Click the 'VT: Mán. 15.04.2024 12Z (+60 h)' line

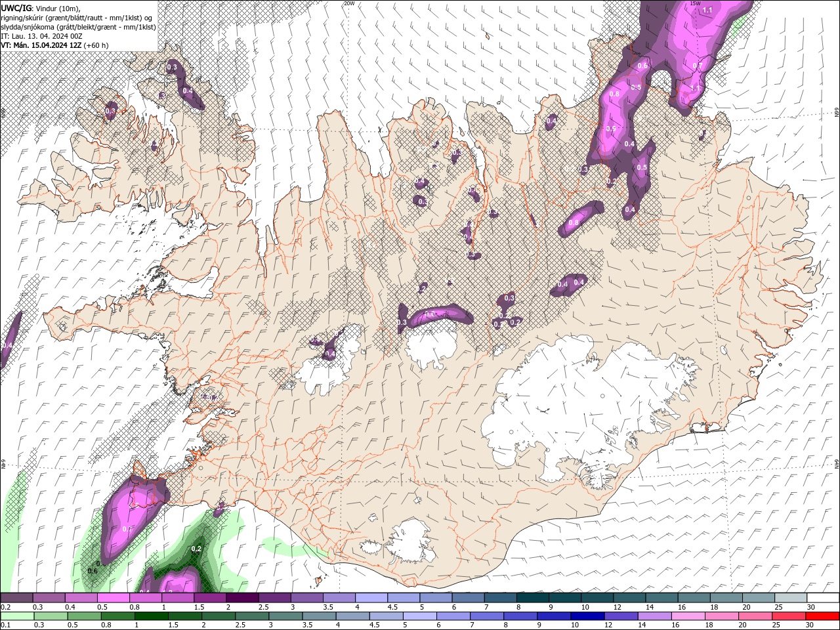pyautogui.click(x=54, y=45)
